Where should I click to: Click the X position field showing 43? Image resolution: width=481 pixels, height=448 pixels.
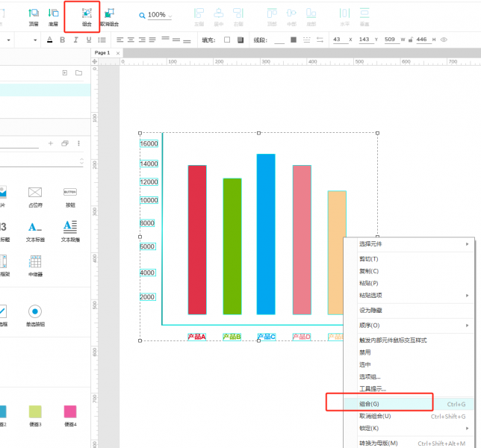pyautogui.click(x=341, y=40)
